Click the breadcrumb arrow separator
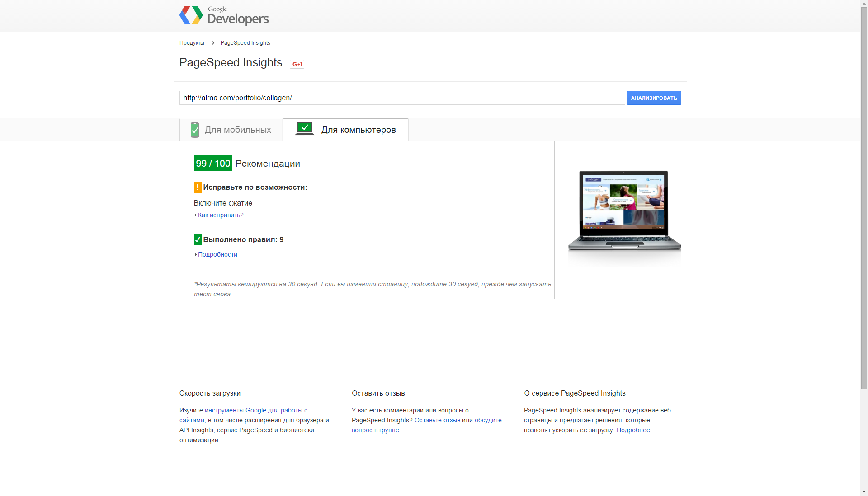The image size is (868, 496). (212, 42)
